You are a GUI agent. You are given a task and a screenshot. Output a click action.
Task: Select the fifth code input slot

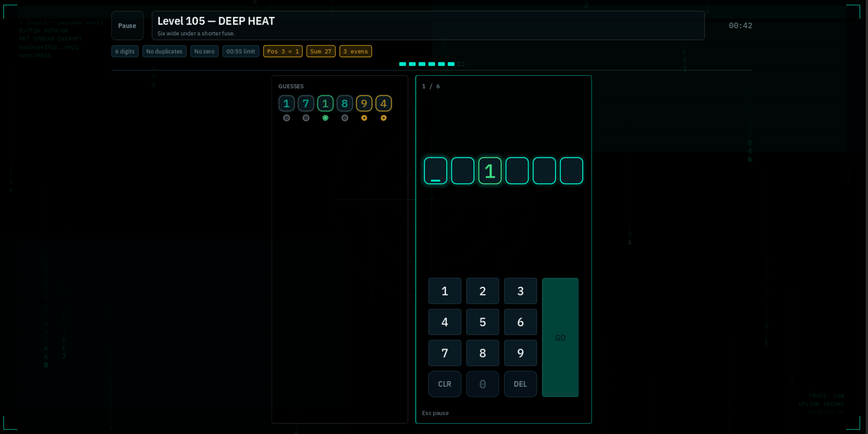click(x=545, y=171)
